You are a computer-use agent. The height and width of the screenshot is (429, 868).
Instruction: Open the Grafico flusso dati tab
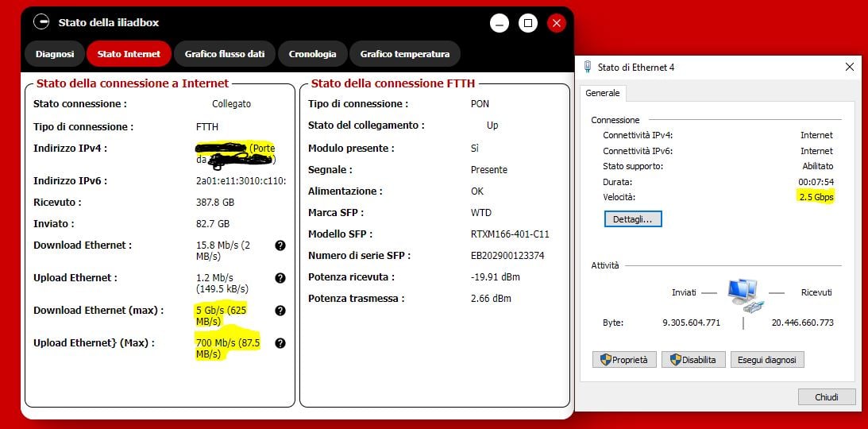[225, 54]
